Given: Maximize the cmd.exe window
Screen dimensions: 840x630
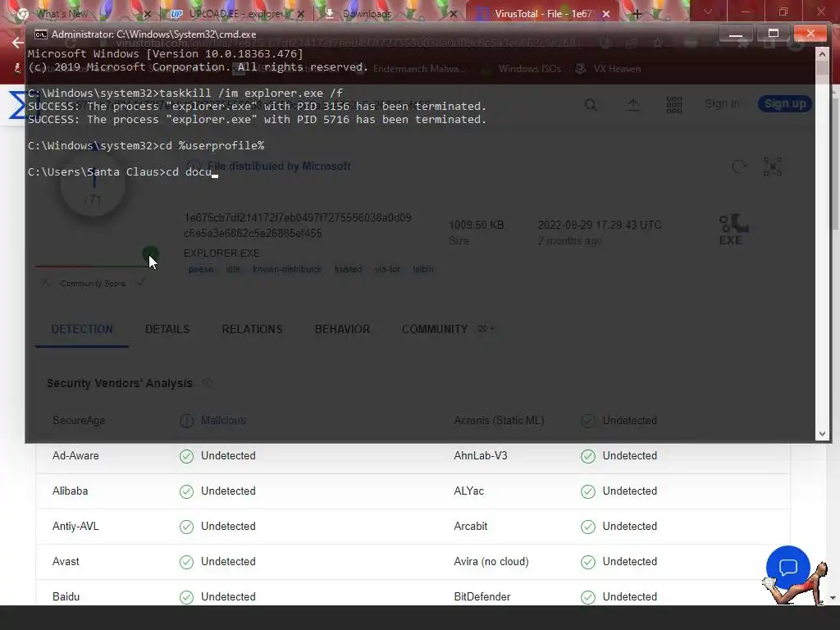Looking at the screenshot, I should coord(773,34).
